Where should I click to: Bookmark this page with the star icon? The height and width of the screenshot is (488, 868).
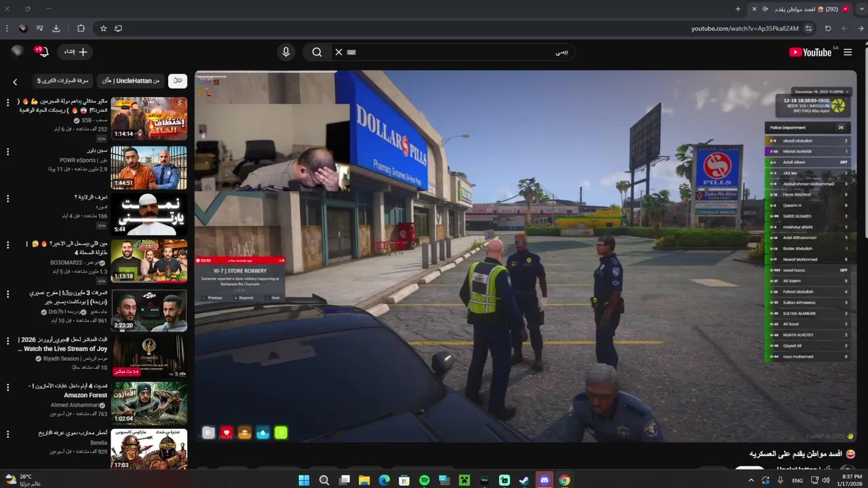103,28
